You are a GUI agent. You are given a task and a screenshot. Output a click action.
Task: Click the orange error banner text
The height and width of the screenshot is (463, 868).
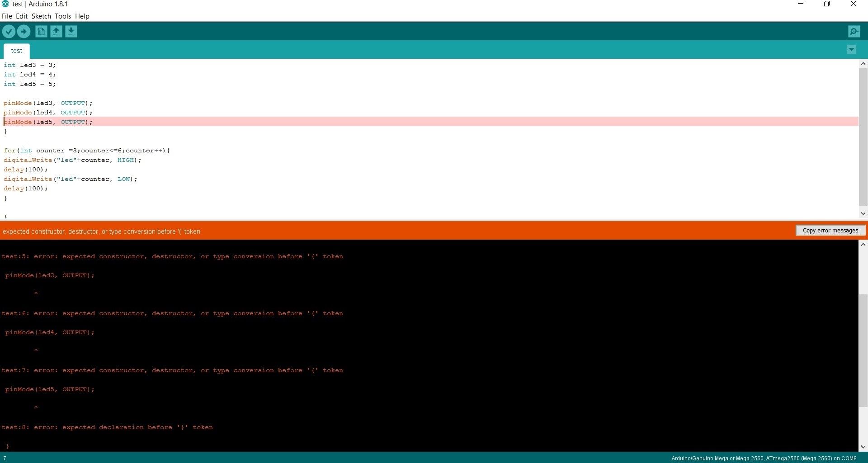(x=101, y=231)
